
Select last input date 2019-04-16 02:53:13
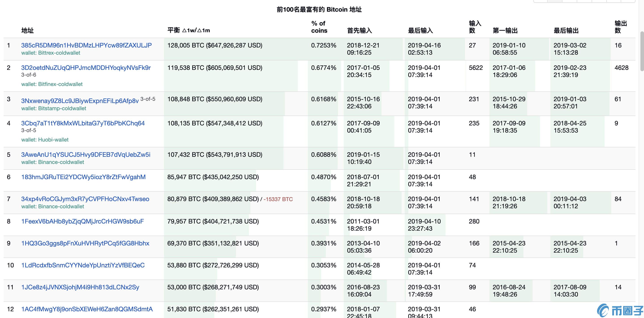click(424, 49)
